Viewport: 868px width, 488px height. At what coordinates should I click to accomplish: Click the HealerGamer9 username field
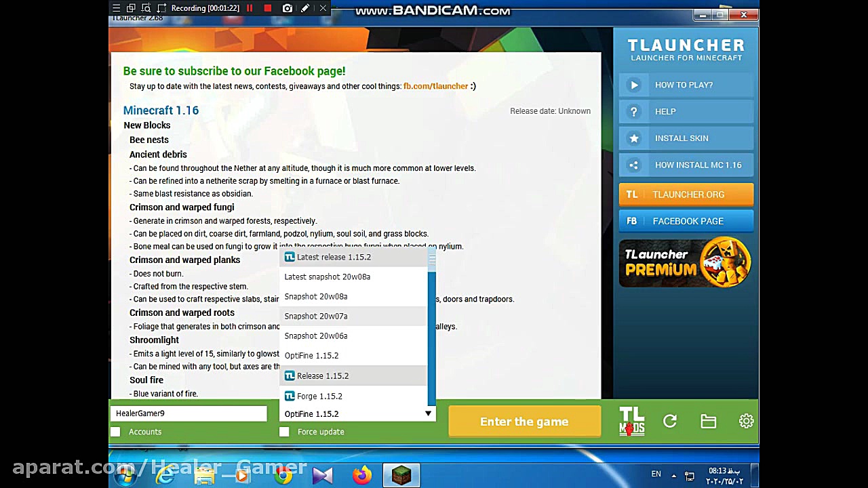(189, 413)
